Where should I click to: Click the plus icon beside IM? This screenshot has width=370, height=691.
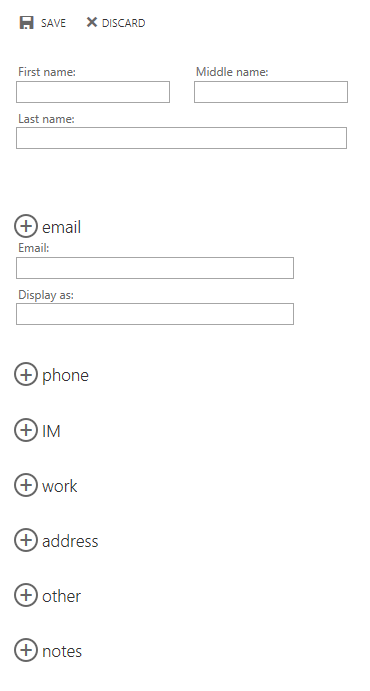tap(26, 430)
